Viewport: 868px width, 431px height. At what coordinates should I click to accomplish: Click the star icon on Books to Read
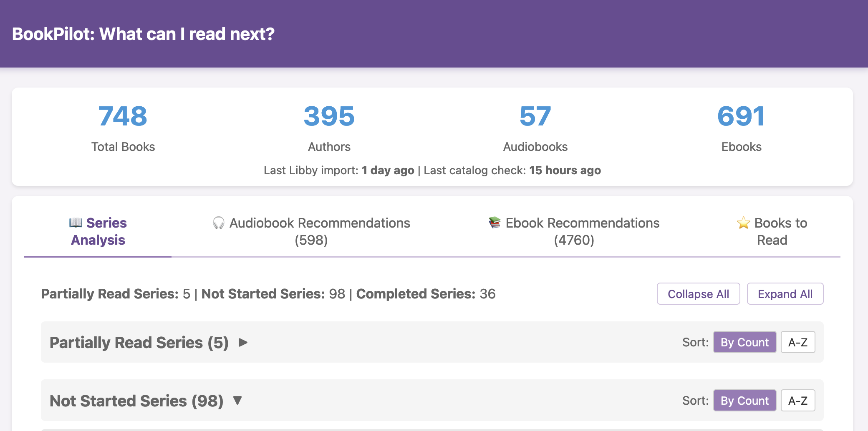pyautogui.click(x=743, y=223)
